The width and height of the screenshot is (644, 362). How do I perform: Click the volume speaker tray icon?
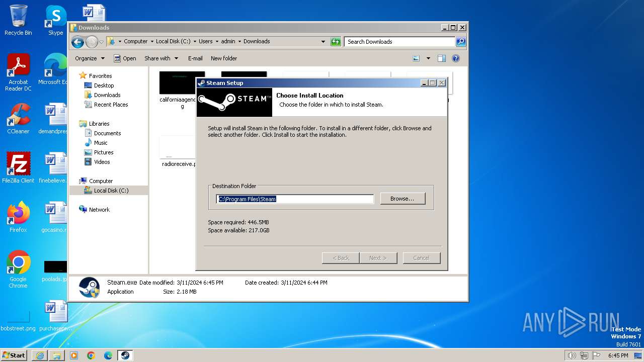pos(572,355)
